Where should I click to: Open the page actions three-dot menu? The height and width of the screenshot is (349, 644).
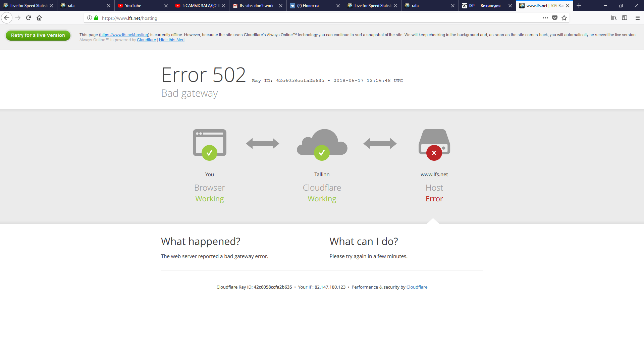click(x=545, y=18)
